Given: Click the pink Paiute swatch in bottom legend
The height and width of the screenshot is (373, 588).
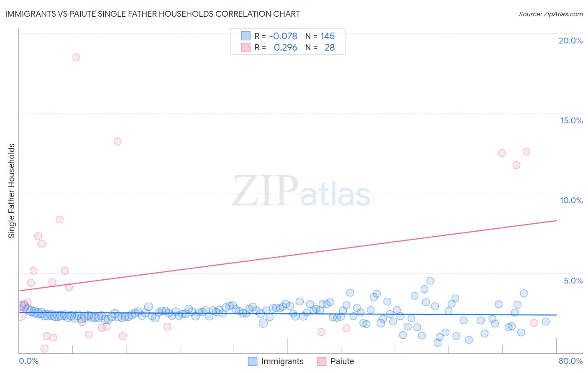Looking at the screenshot, I should pyautogui.click(x=322, y=361).
